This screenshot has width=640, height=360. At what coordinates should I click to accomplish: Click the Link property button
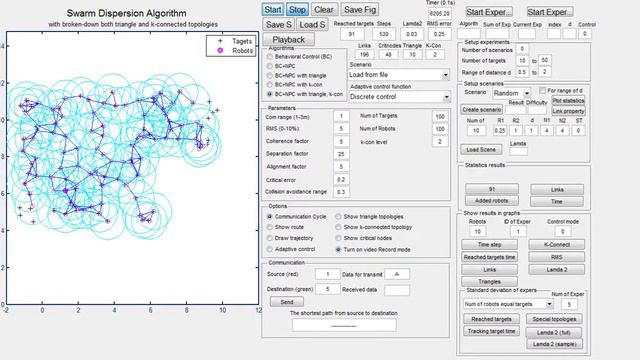(568, 111)
